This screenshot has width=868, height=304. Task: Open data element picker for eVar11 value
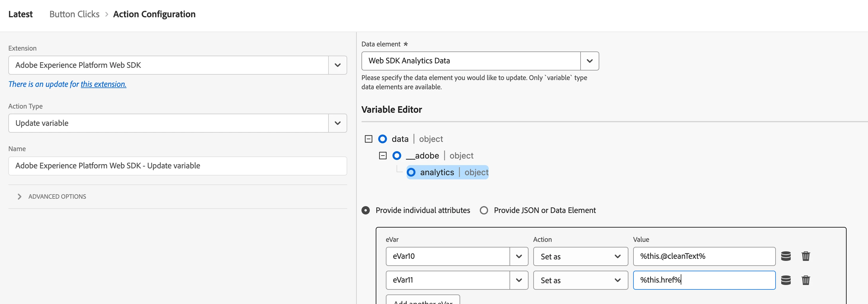786,280
